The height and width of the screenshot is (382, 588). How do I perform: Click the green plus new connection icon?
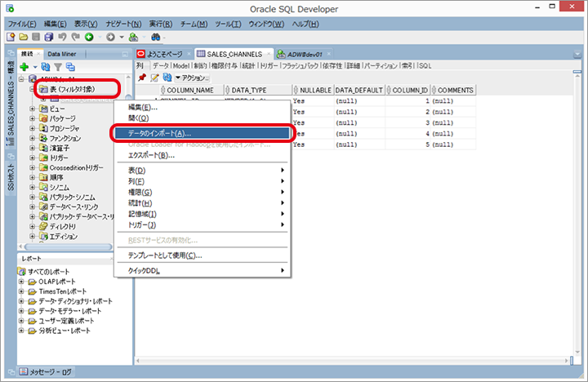tap(24, 66)
